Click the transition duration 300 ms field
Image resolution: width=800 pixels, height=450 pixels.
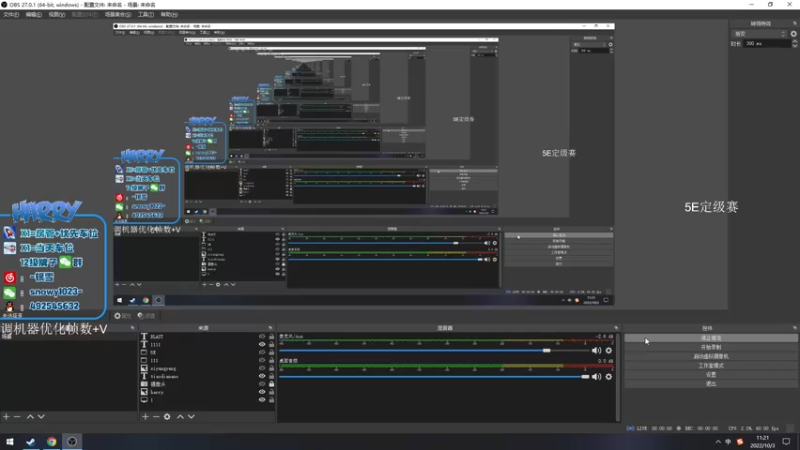tap(766, 44)
